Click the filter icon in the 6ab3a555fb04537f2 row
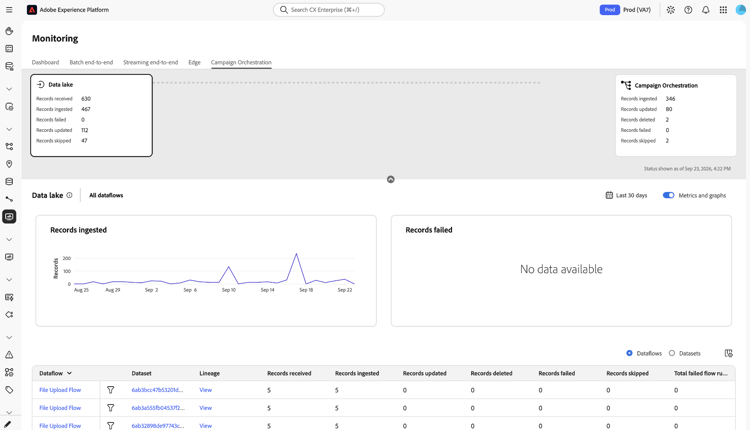 tap(110, 408)
